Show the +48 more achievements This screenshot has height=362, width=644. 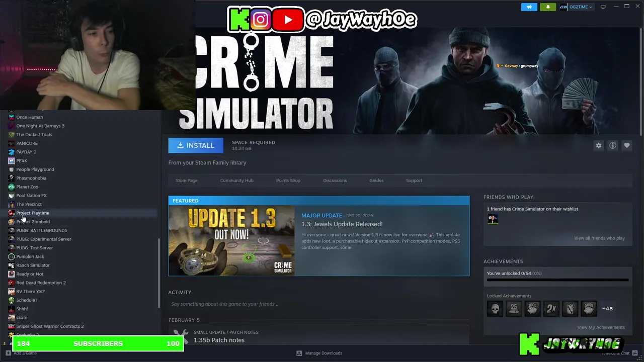coord(607,309)
